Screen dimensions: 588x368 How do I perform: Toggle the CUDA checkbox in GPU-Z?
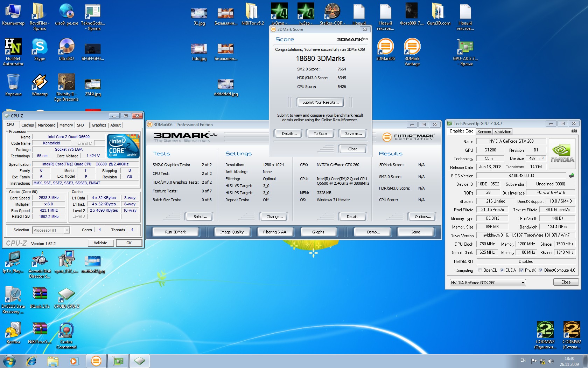tap(502, 270)
